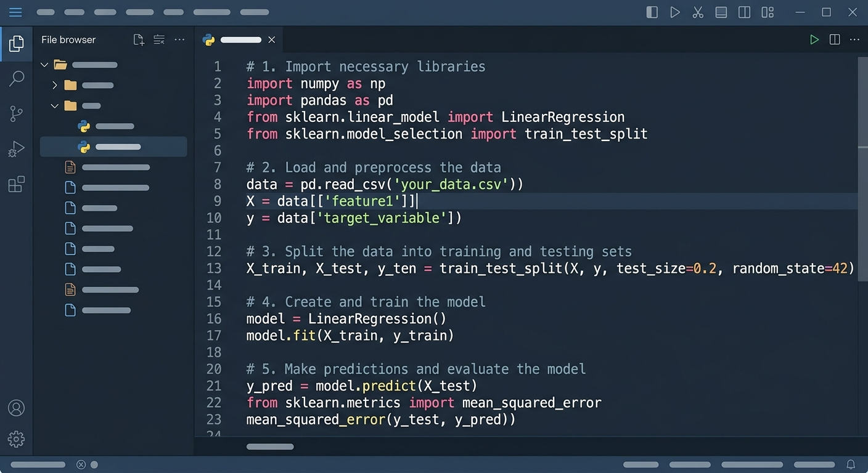Click the string 'target_variable' on line 10

(x=381, y=218)
